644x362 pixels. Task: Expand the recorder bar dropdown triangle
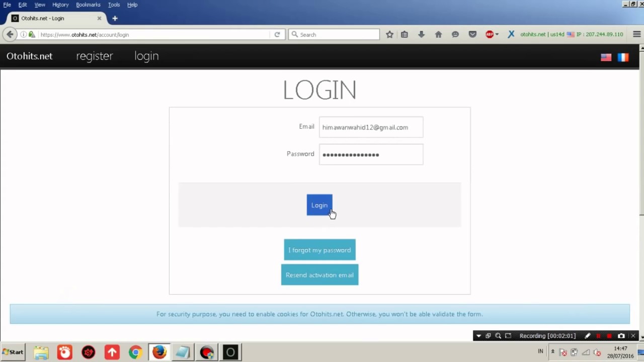click(478, 336)
